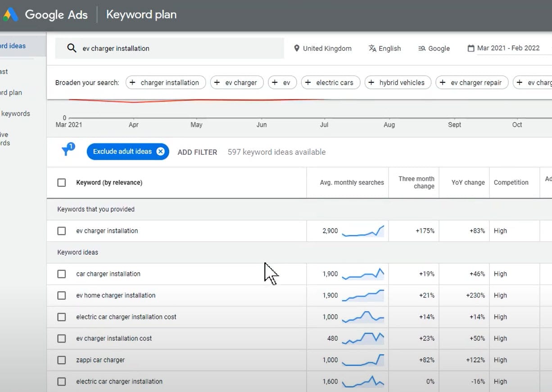Check the ev home charger installation keyword

pyautogui.click(x=62, y=296)
